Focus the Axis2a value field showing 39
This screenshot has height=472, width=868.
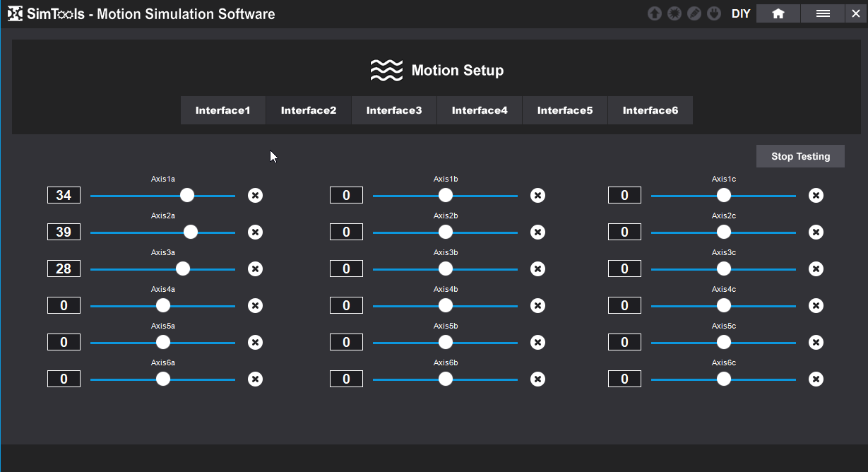point(64,232)
